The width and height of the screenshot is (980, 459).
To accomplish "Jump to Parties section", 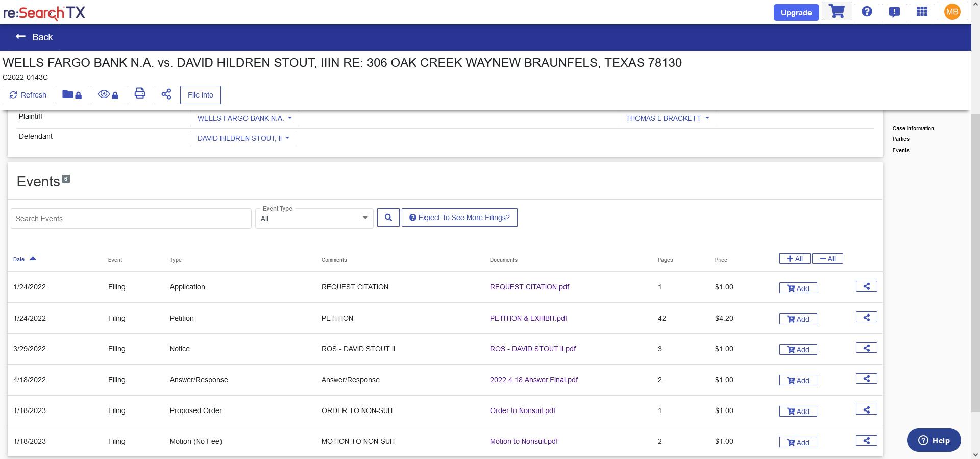I will 901,139.
